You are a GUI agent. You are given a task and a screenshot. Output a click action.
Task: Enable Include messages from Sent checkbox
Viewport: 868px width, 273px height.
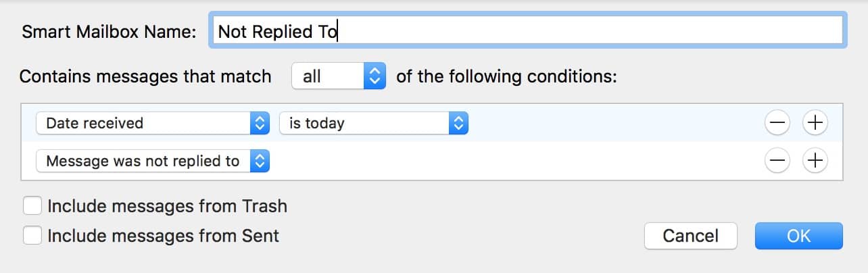(32, 236)
